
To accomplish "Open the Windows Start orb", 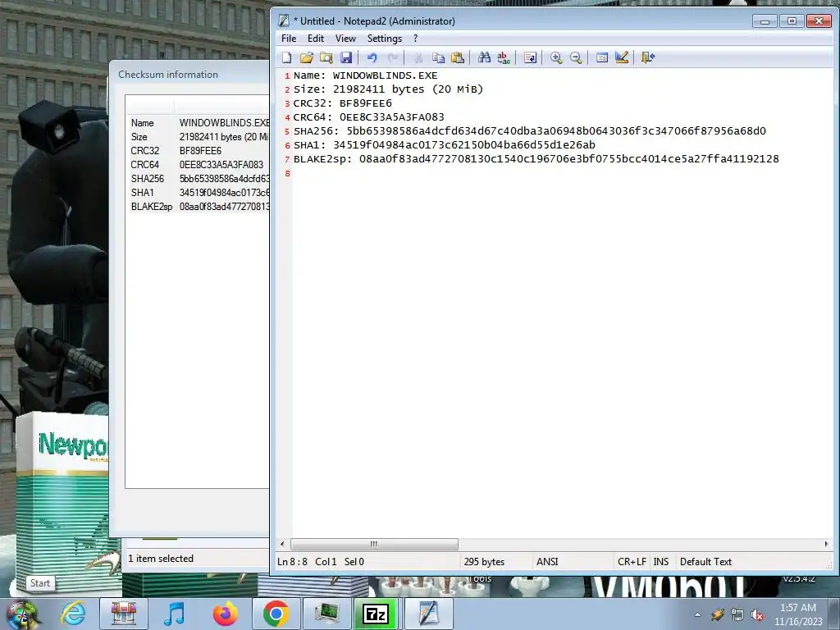I will pyautogui.click(x=22, y=614).
